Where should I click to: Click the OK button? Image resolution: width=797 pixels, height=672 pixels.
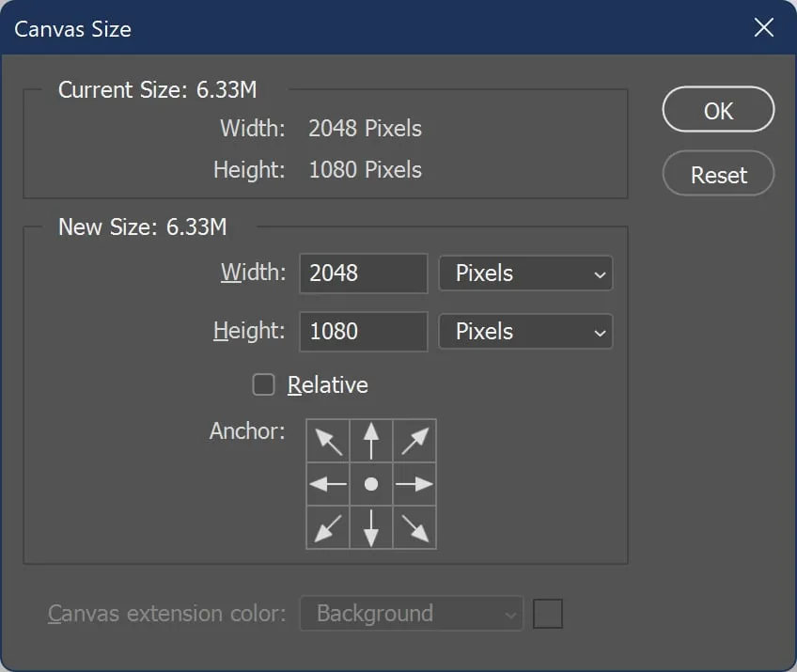click(718, 109)
